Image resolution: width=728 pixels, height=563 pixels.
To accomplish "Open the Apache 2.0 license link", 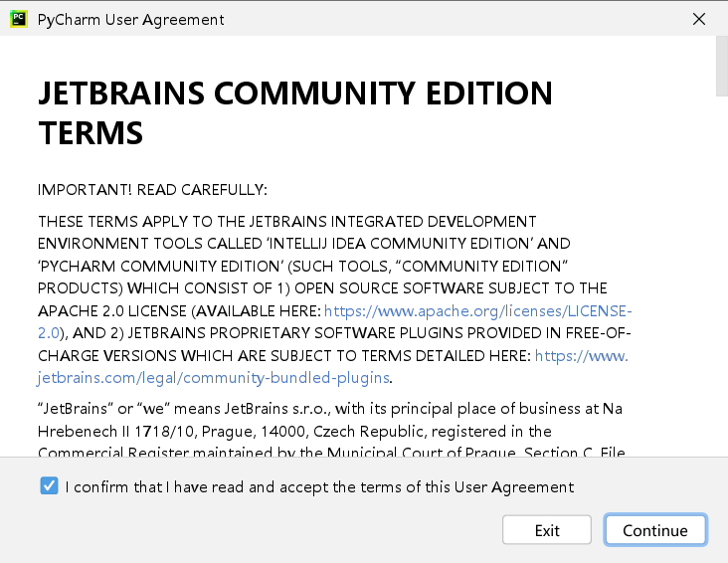I will pyautogui.click(x=477, y=310).
